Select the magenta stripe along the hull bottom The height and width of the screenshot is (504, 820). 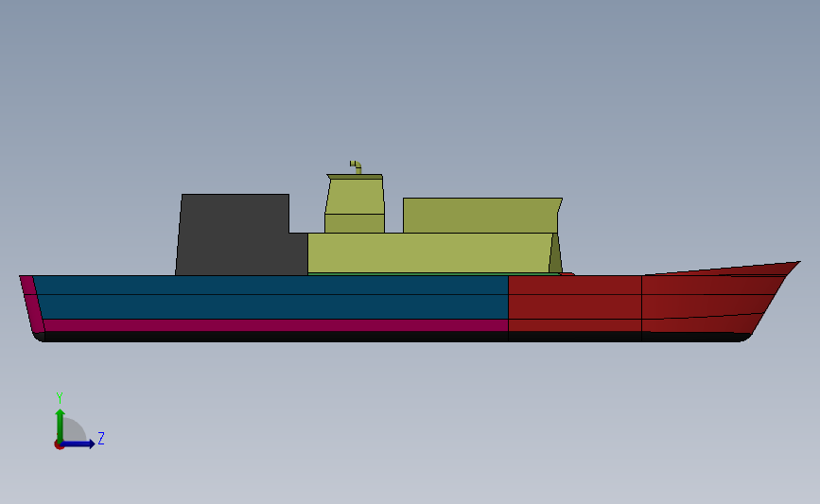pos(274,325)
